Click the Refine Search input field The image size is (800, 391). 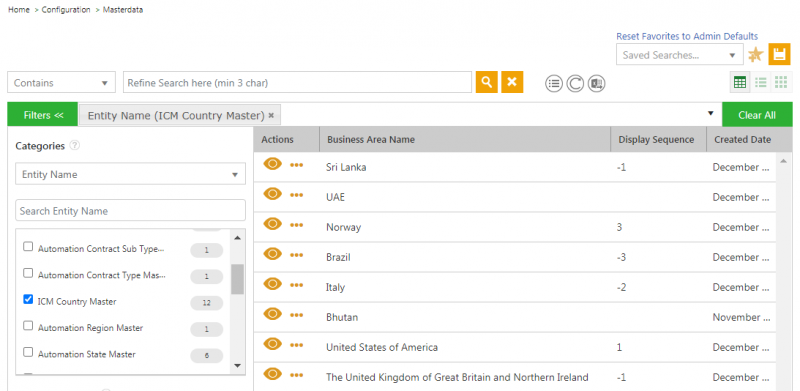click(297, 82)
